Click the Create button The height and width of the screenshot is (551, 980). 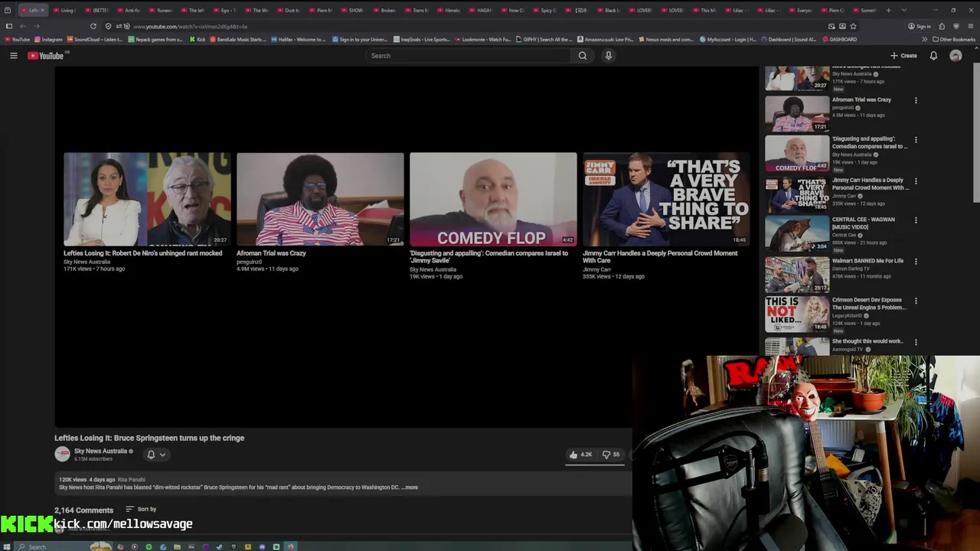click(903, 55)
